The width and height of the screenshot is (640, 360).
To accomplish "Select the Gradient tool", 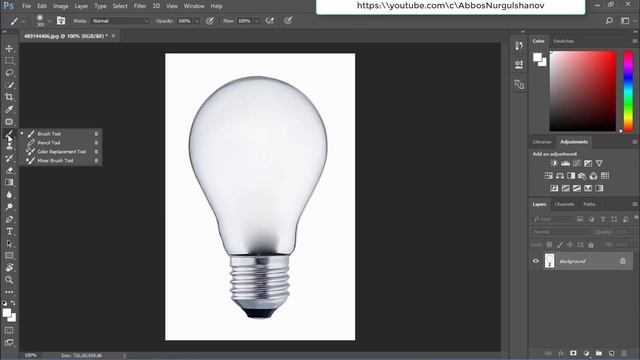I will click(9, 182).
